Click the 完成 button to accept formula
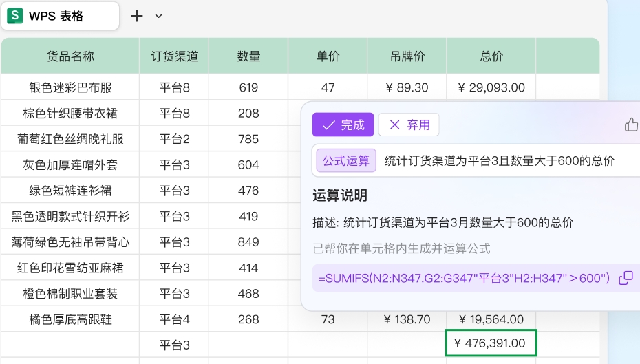Viewport: 640px width, 364px height. pyautogui.click(x=343, y=125)
